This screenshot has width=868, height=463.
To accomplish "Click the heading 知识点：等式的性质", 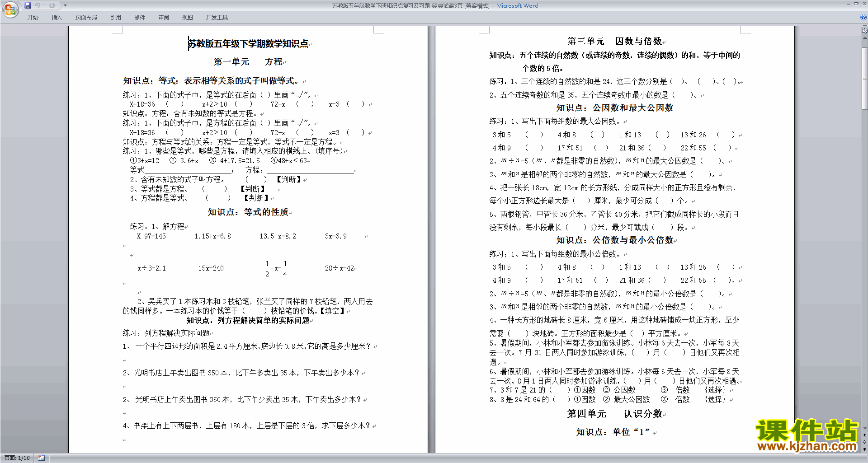I will click(248, 212).
